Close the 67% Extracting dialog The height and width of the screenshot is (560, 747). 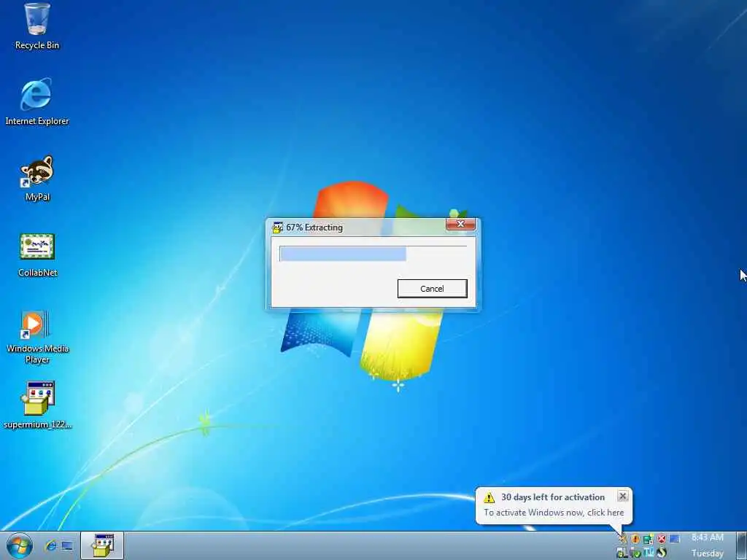coord(460,224)
